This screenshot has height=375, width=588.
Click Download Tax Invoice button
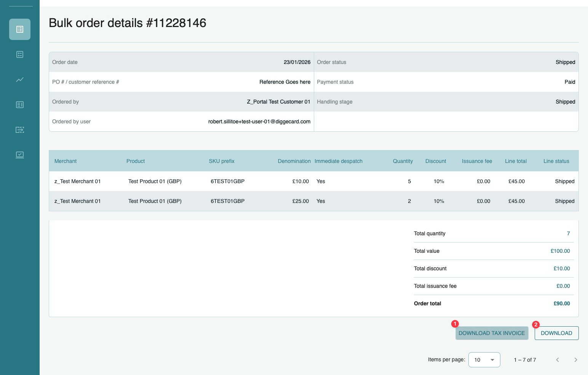coord(492,333)
